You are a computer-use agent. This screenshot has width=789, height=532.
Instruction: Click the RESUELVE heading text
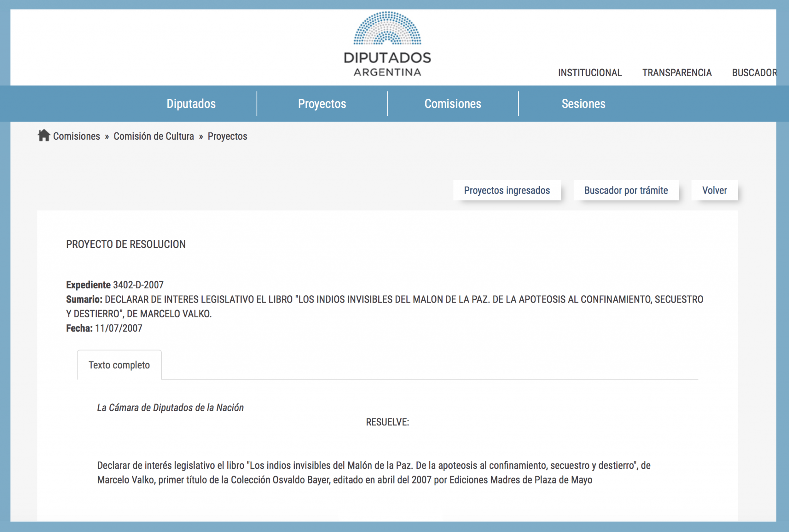coord(387,422)
